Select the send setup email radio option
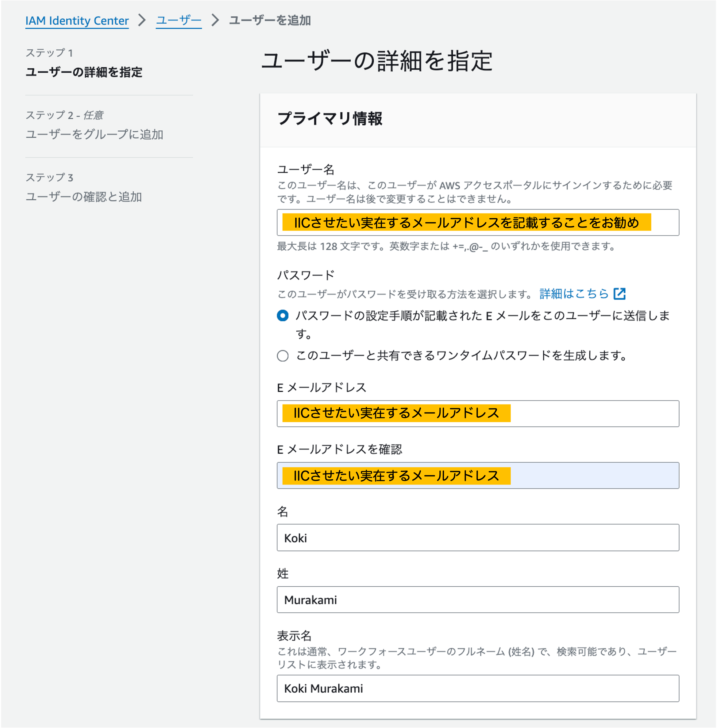Viewport: 717px width, 728px height. (283, 316)
